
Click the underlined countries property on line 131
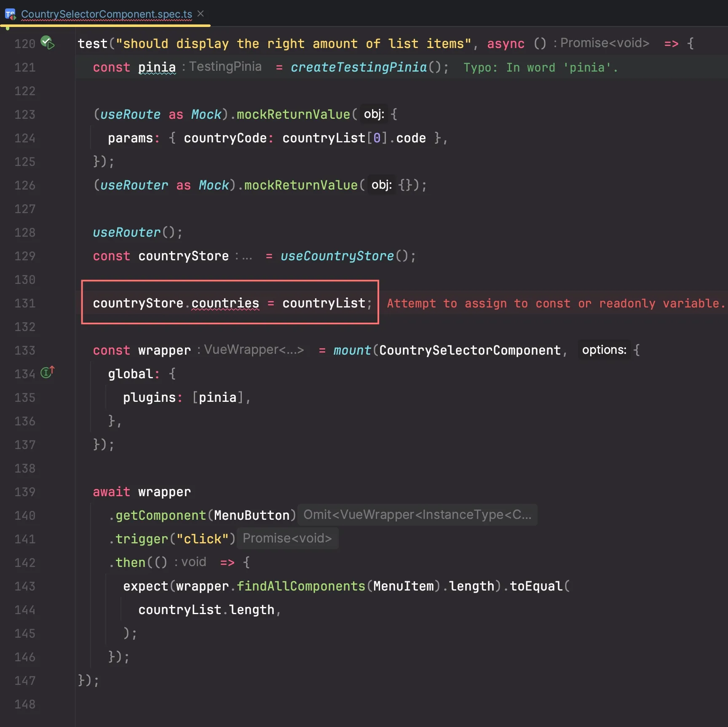225,303
